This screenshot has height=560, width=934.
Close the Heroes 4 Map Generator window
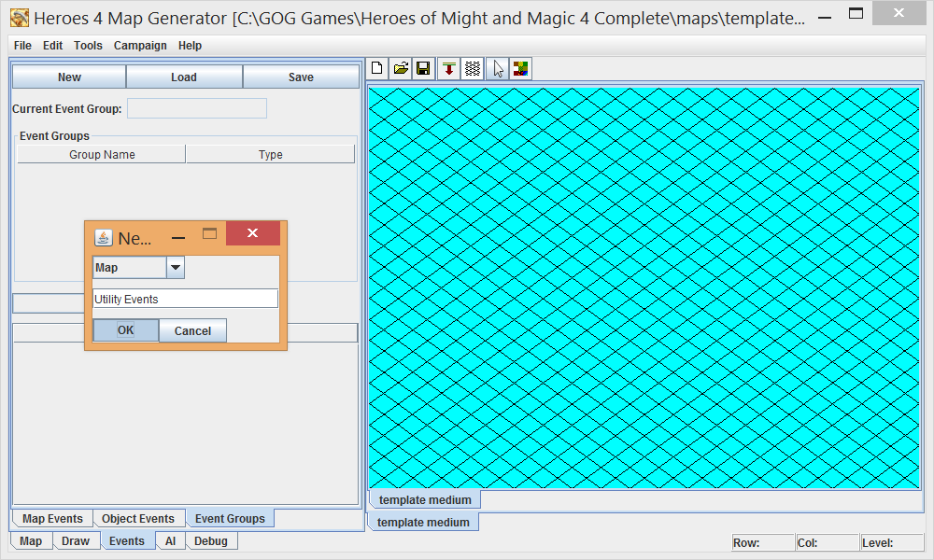(899, 12)
